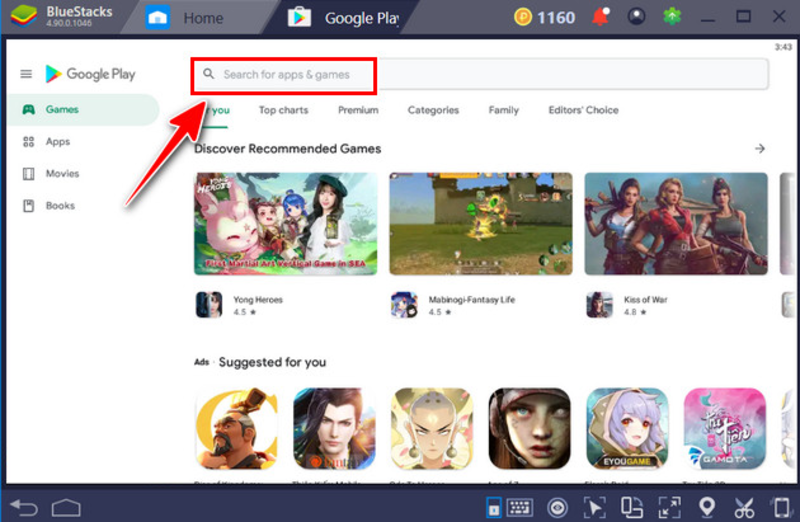The image size is (800, 522).
Task: Click the multi-instance icon in bottom toolbar
Action: pos(632,508)
